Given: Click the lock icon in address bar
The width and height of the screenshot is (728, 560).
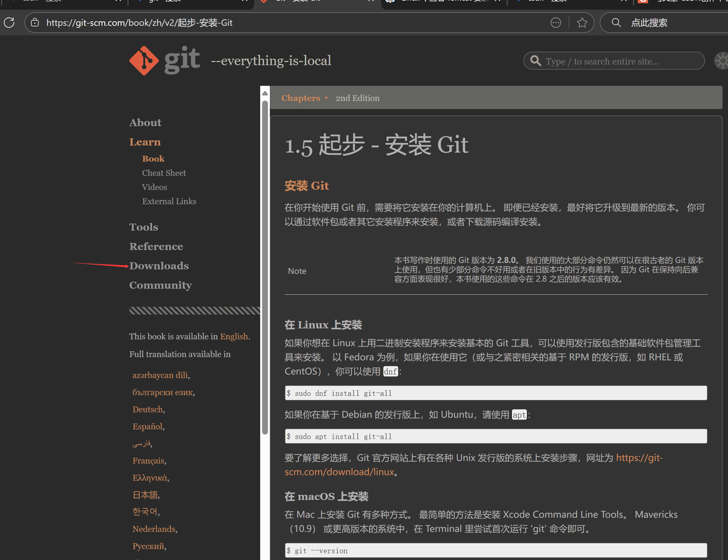Looking at the screenshot, I should (35, 23).
